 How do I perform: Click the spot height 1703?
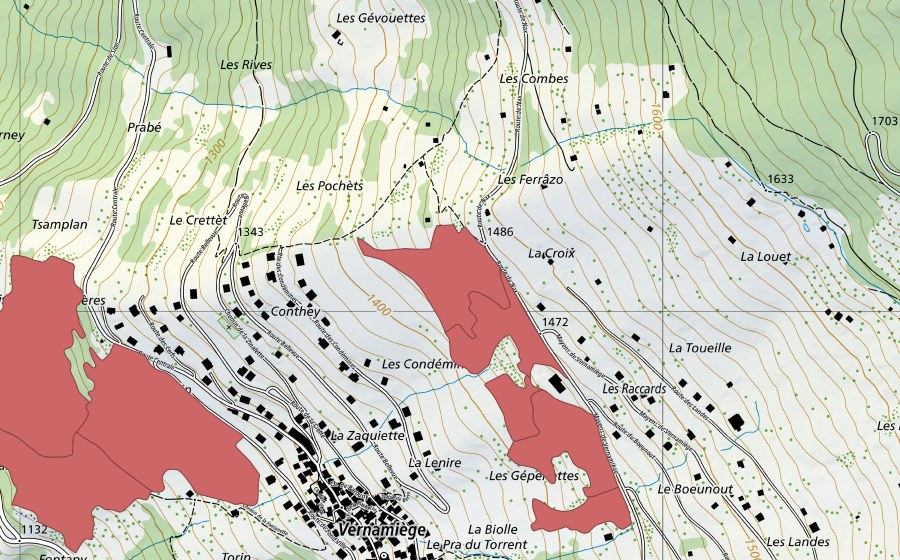[x=884, y=121]
